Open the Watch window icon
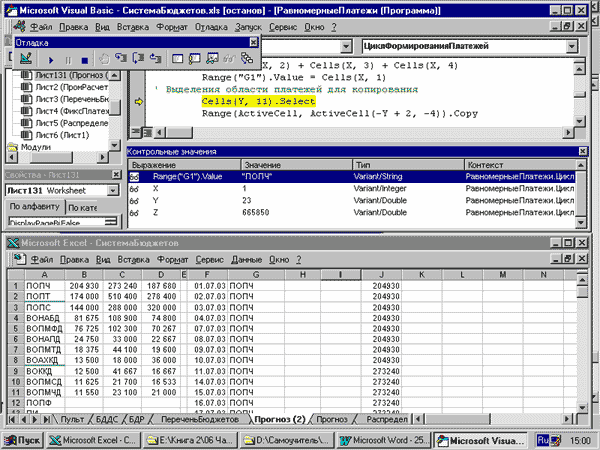 212,59
